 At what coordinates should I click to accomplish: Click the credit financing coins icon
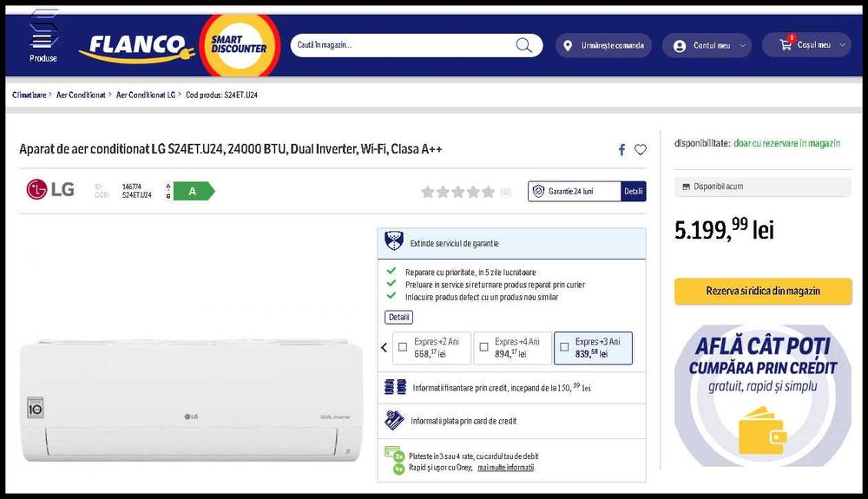[395, 387]
